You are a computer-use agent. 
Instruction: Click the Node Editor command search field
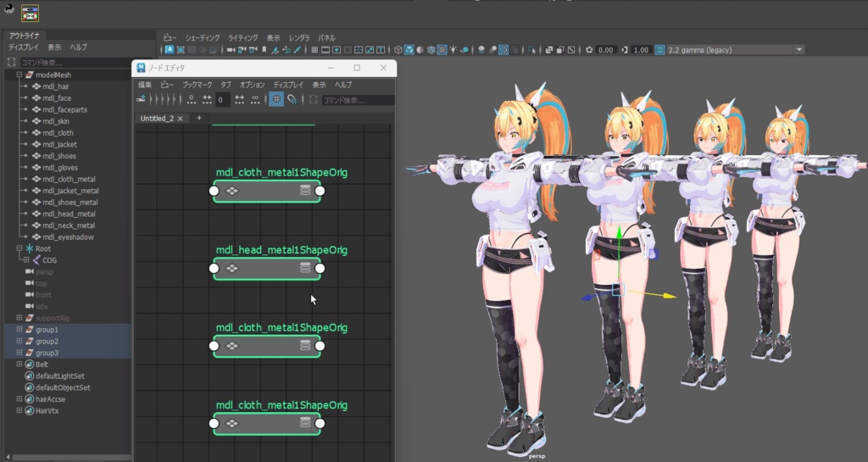pyautogui.click(x=356, y=100)
